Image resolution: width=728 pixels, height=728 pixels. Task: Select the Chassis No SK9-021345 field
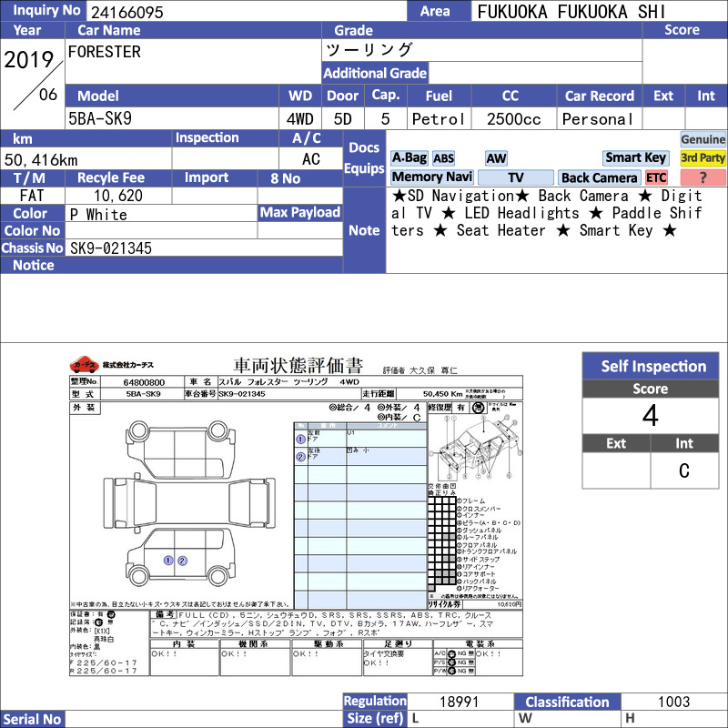(x=204, y=248)
